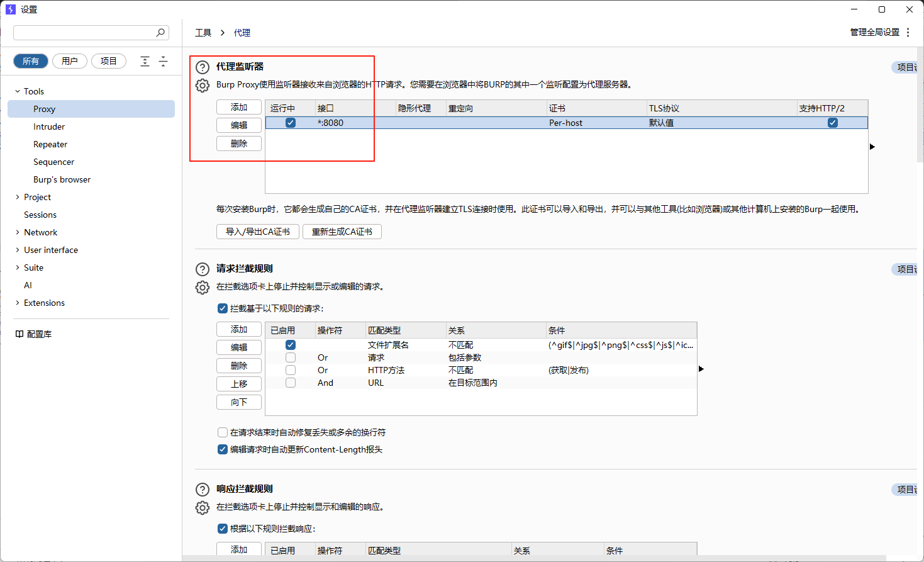The width and height of the screenshot is (924, 562).
Task: Select Intruder in the settings tree
Action: [49, 126]
